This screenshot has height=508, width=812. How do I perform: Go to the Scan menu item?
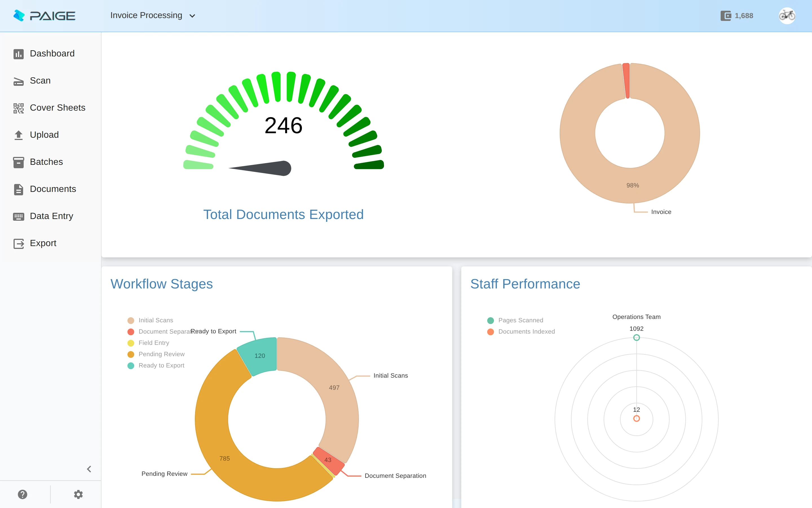(x=40, y=81)
